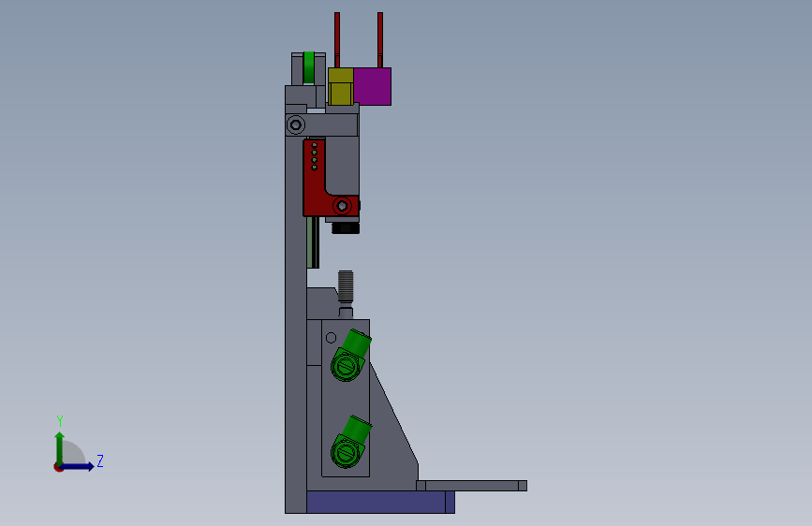
Task: Select the left red vertical rod
Action: [x=337, y=40]
